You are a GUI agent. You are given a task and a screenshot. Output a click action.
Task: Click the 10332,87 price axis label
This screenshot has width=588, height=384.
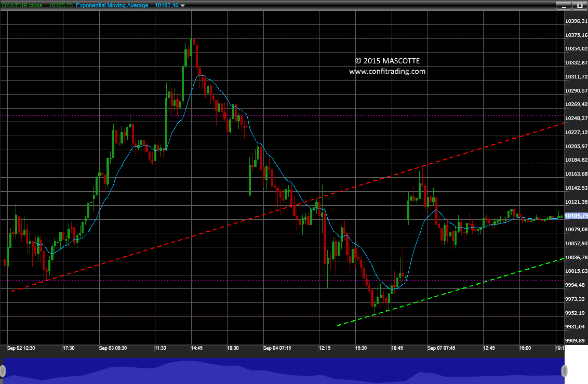click(x=576, y=63)
